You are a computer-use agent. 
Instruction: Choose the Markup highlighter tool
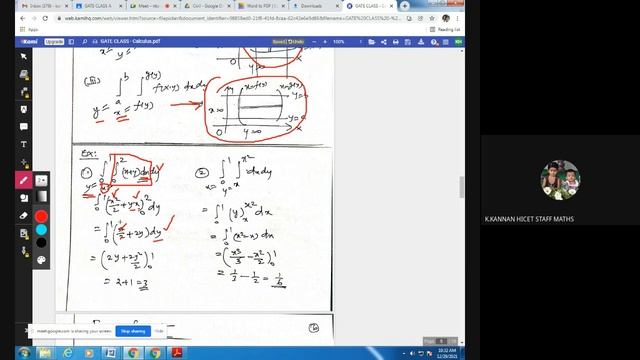24,109
